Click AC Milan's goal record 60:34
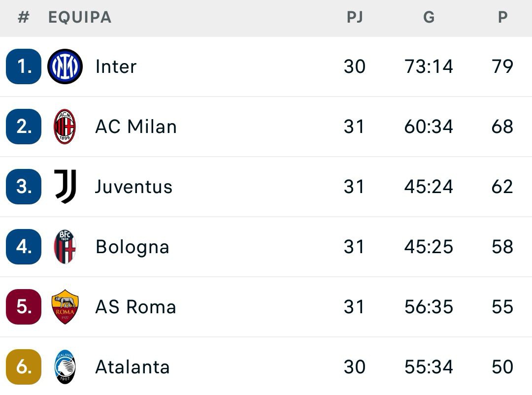Image resolution: width=532 pixels, height=395 pixels. (x=429, y=126)
